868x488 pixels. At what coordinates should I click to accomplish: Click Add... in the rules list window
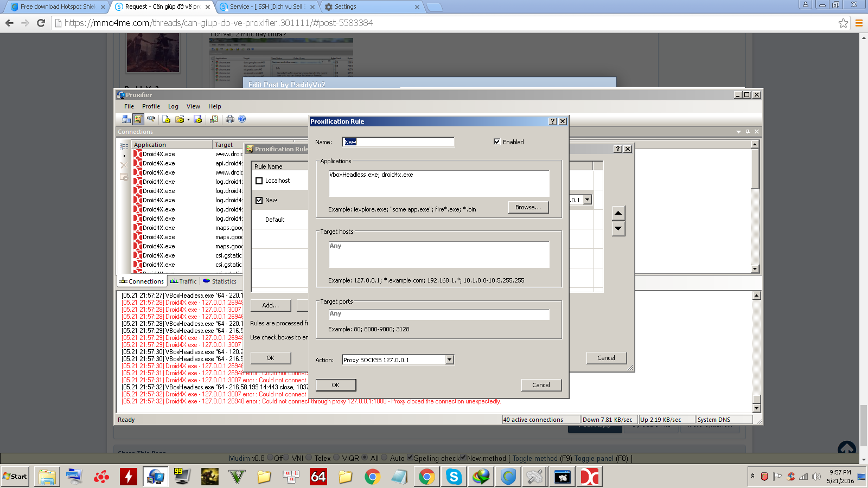click(271, 305)
